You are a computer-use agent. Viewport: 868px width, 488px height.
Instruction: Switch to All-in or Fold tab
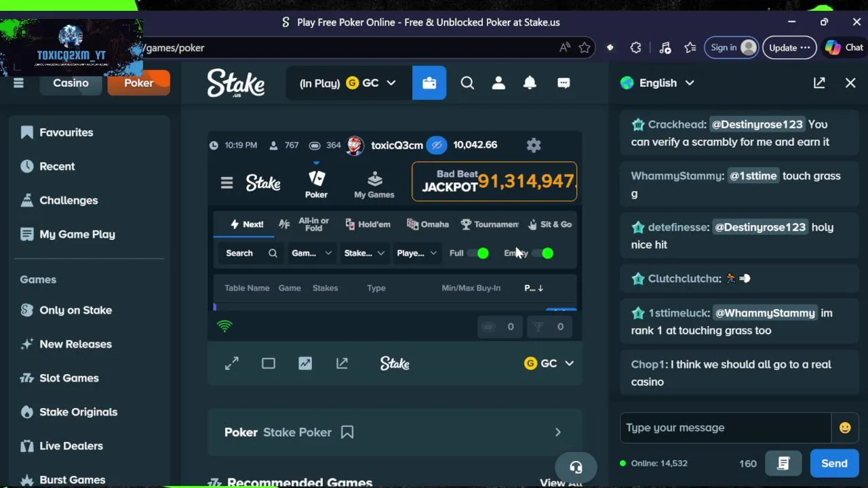coord(304,224)
